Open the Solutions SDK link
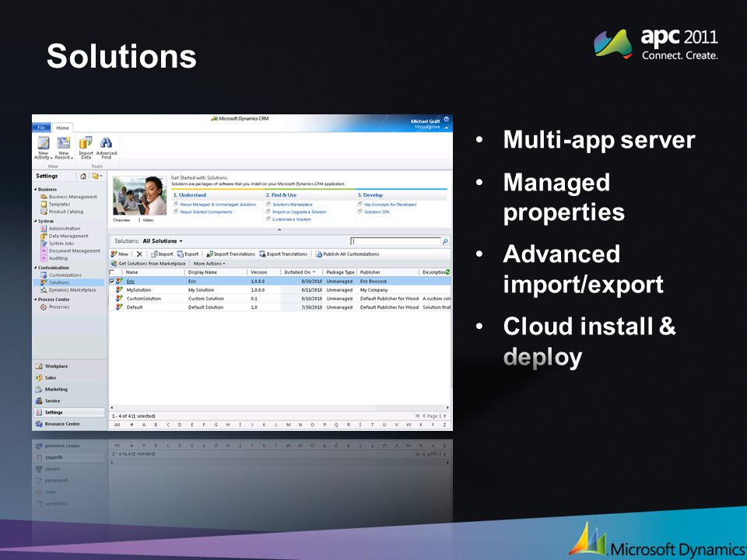Viewport: 747px width, 560px height. point(377,212)
